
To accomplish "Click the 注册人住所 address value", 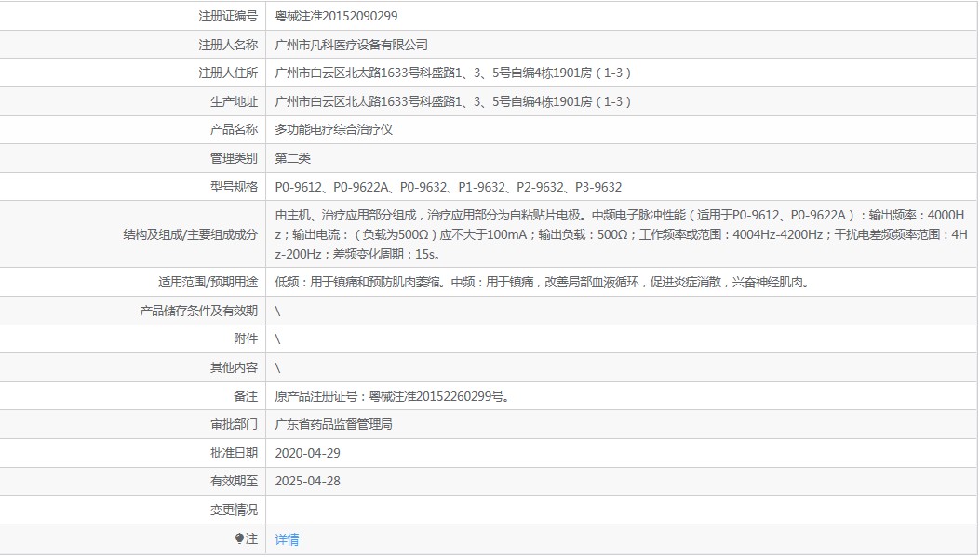I will tap(453, 73).
